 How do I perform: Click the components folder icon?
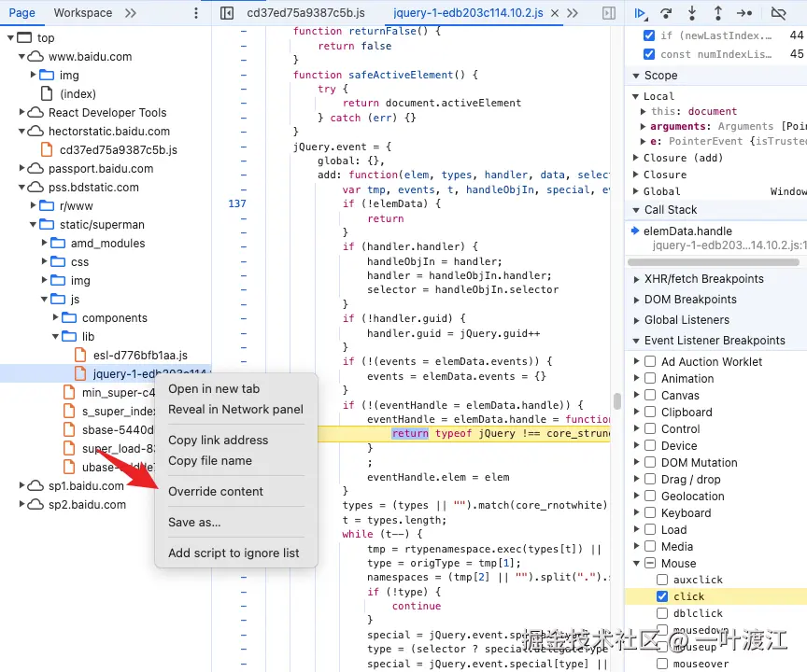click(69, 317)
